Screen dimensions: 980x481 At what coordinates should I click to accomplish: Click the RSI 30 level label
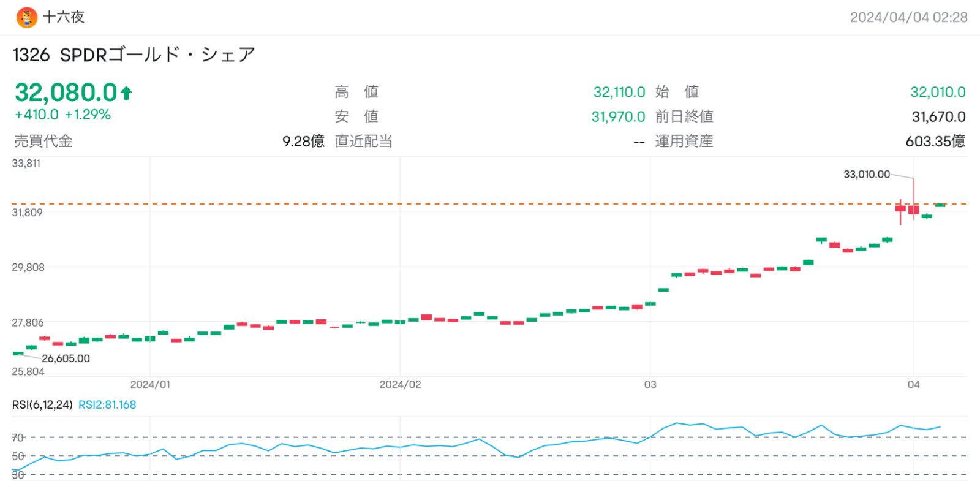[18, 474]
